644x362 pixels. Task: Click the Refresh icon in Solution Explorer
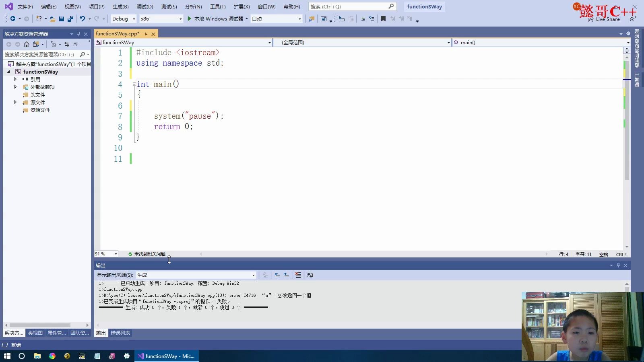pyautogui.click(x=67, y=44)
